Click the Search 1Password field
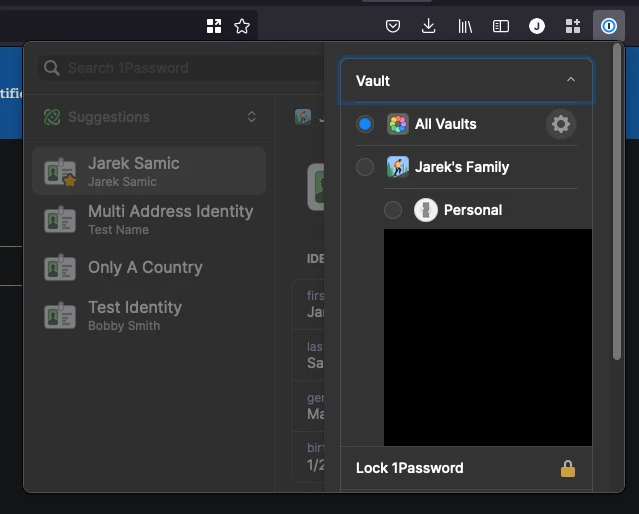Screen dimensions: 639x514 pos(180,68)
